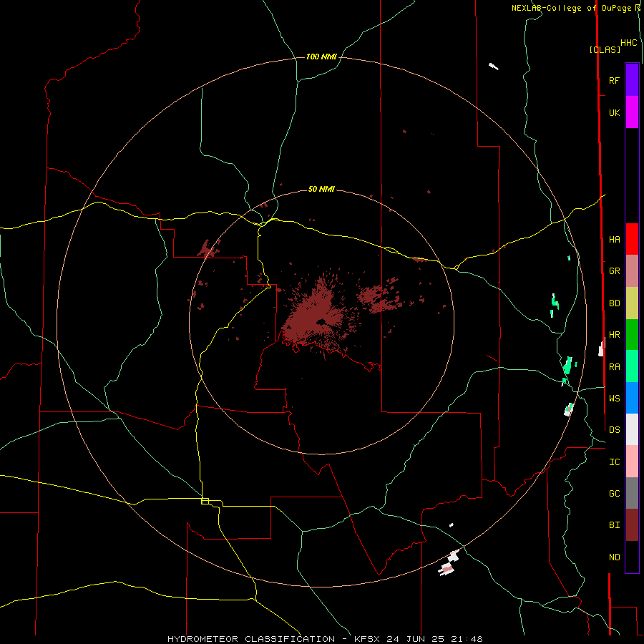Click the UK magenta legend swatch
The width and height of the screenshot is (644, 644).
(x=632, y=112)
